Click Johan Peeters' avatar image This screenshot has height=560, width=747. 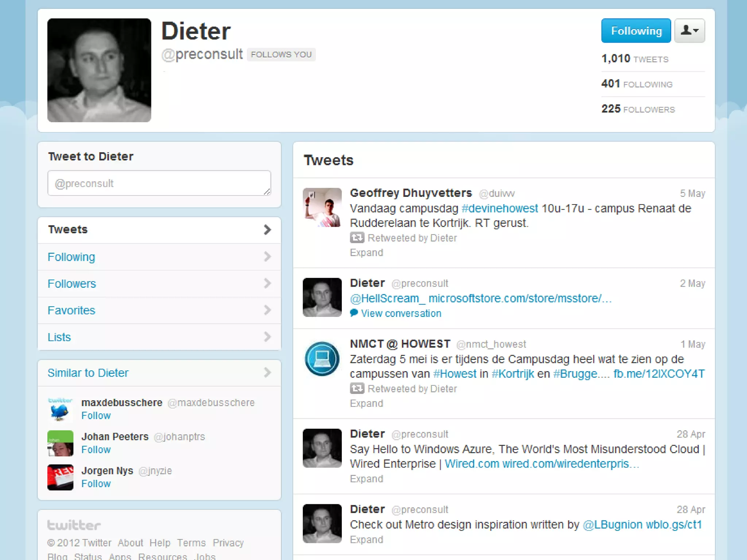tap(60, 443)
